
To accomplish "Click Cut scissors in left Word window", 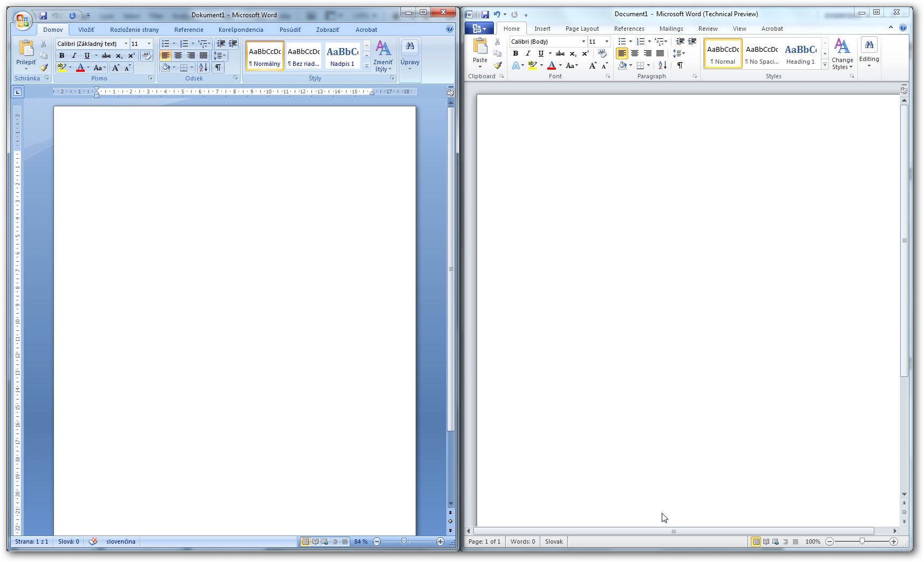I will tap(44, 44).
